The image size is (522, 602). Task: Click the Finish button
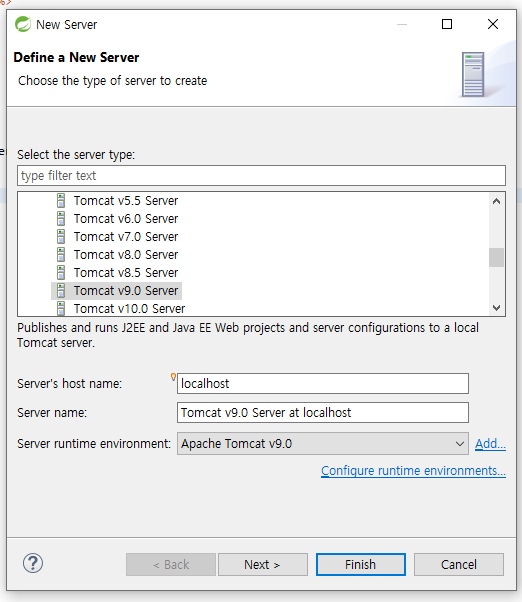point(360,564)
